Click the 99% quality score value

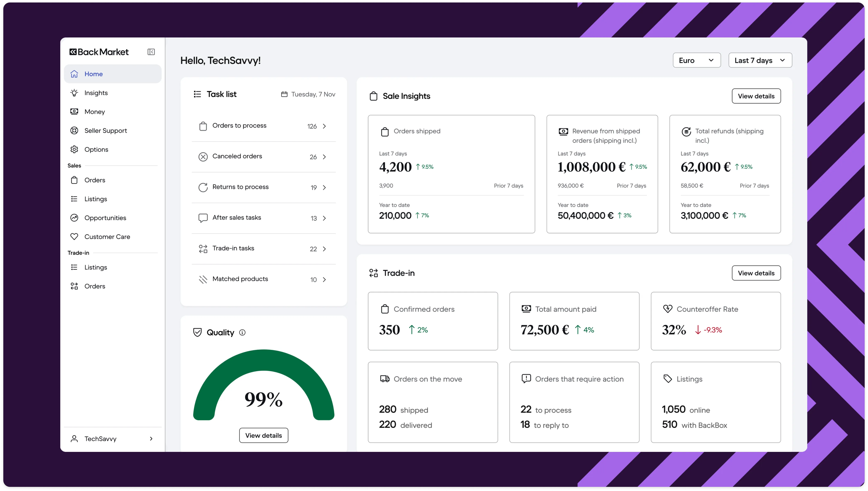tap(264, 400)
